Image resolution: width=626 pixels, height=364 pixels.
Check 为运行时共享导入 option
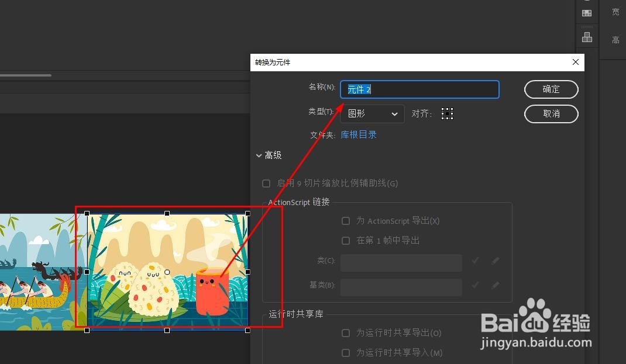click(346, 353)
